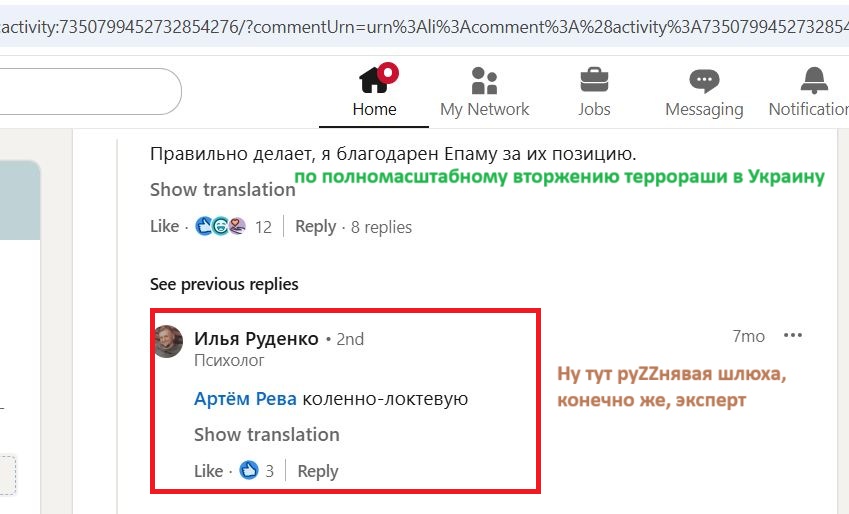Show translation of the коленно-локтевую comment

(266, 434)
